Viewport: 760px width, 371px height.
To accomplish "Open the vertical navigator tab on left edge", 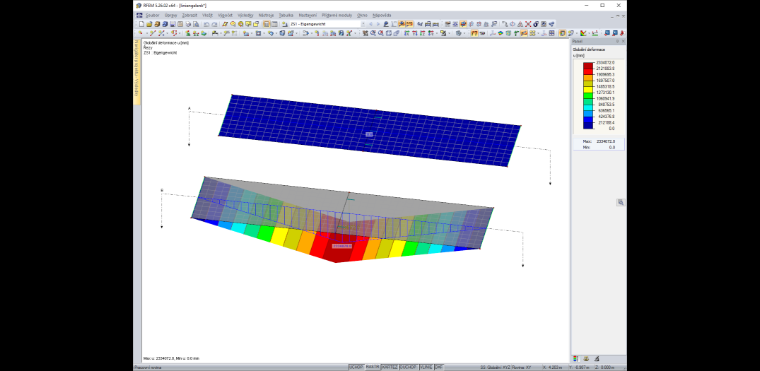I will [x=137, y=72].
